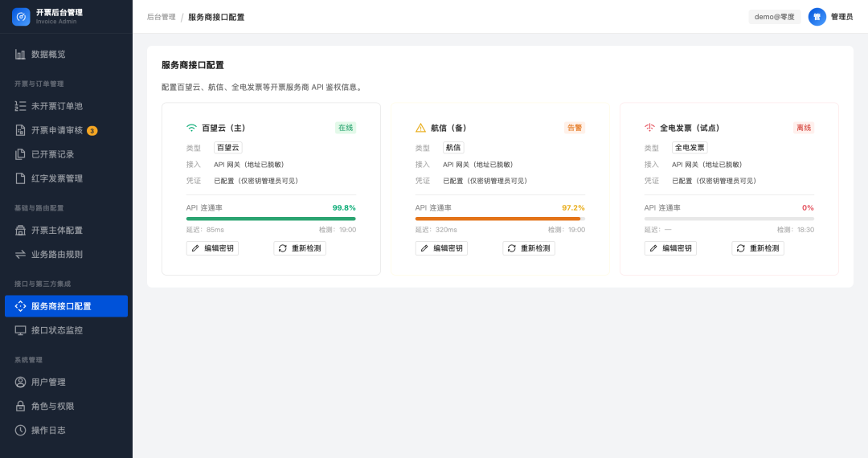Open 开票申请审核 menu entry
868x458 pixels.
coord(67,130)
